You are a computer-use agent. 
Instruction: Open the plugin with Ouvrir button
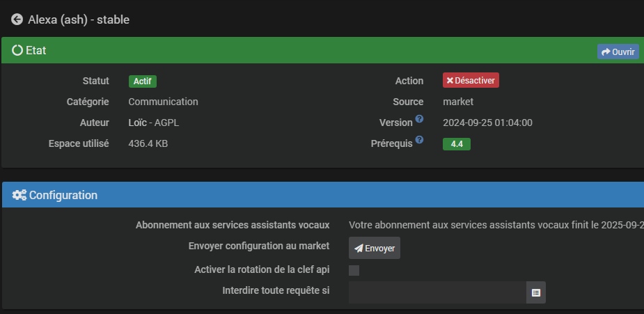(x=618, y=52)
